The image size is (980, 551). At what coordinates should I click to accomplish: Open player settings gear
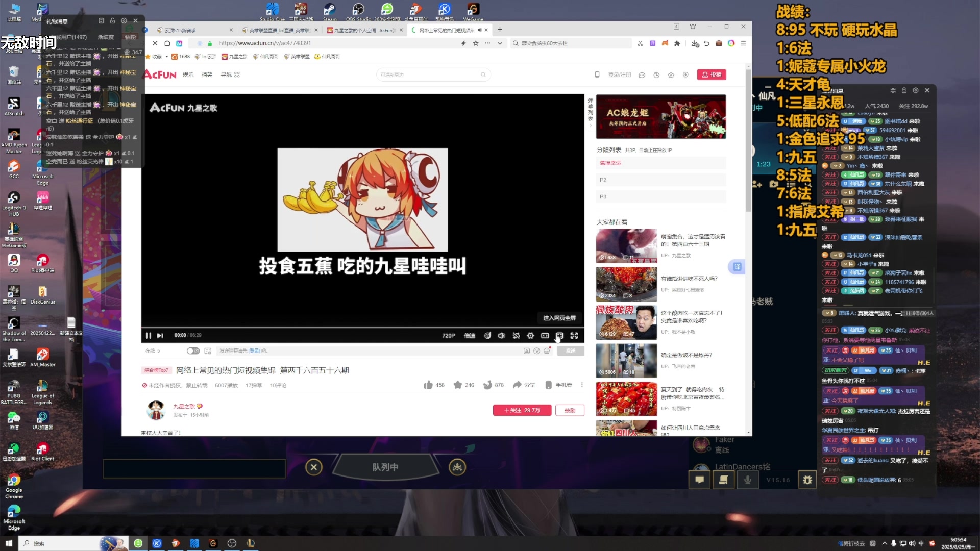tap(530, 335)
